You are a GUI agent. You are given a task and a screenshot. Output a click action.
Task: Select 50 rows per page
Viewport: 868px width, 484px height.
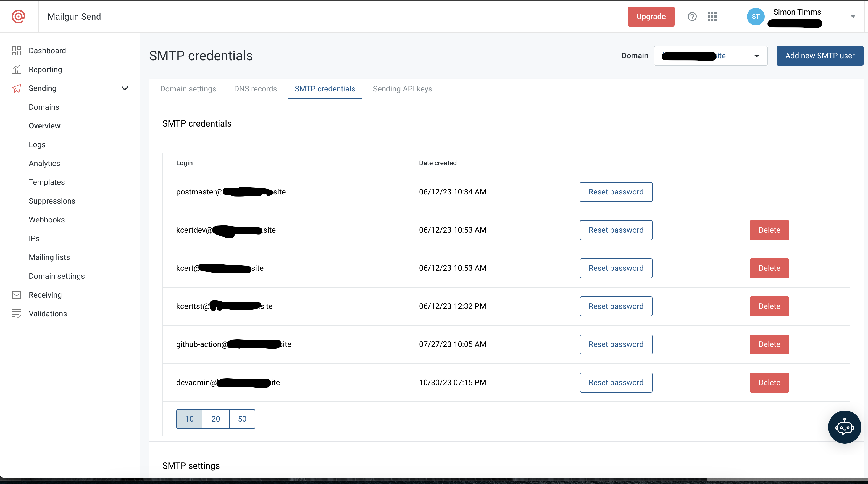click(x=242, y=419)
